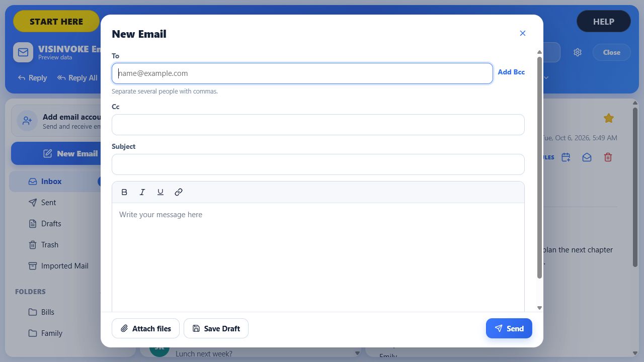Click Reply All in the toolbar

tap(77, 78)
